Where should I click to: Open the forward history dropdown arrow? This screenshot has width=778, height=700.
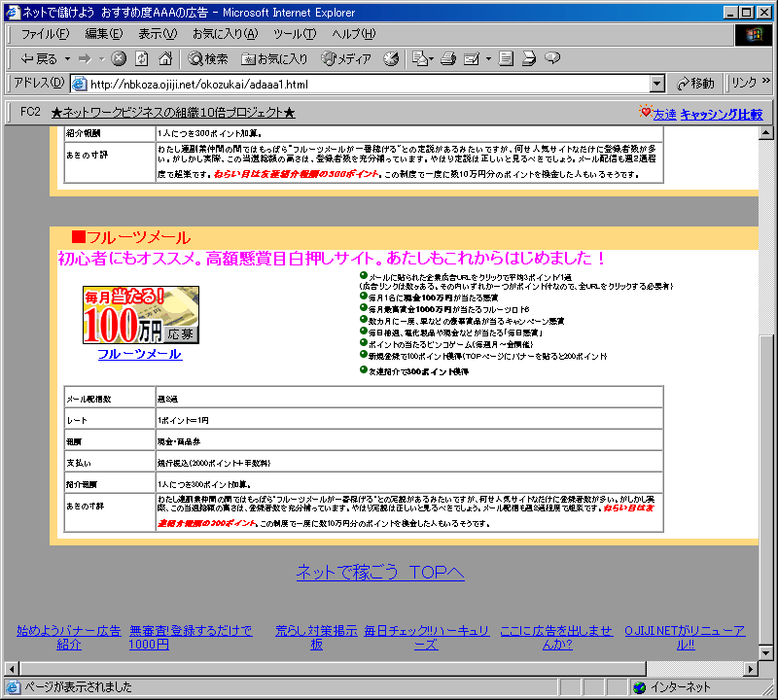[102, 59]
